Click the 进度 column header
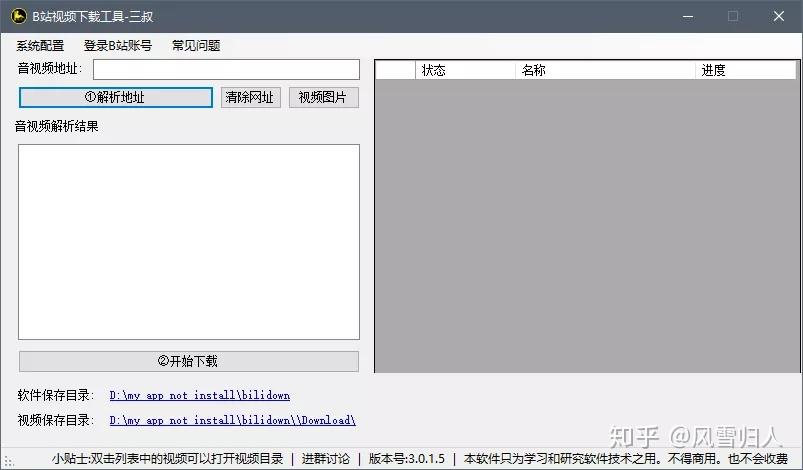 (746, 70)
